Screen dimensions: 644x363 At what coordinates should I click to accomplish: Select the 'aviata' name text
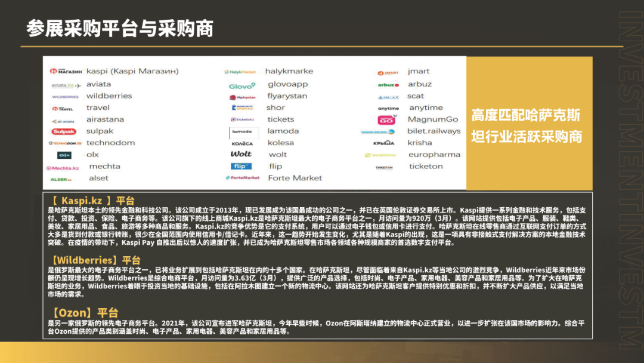pyautogui.click(x=98, y=84)
